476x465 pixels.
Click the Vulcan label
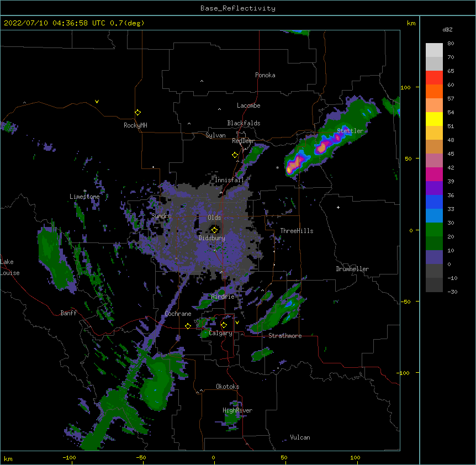point(300,437)
